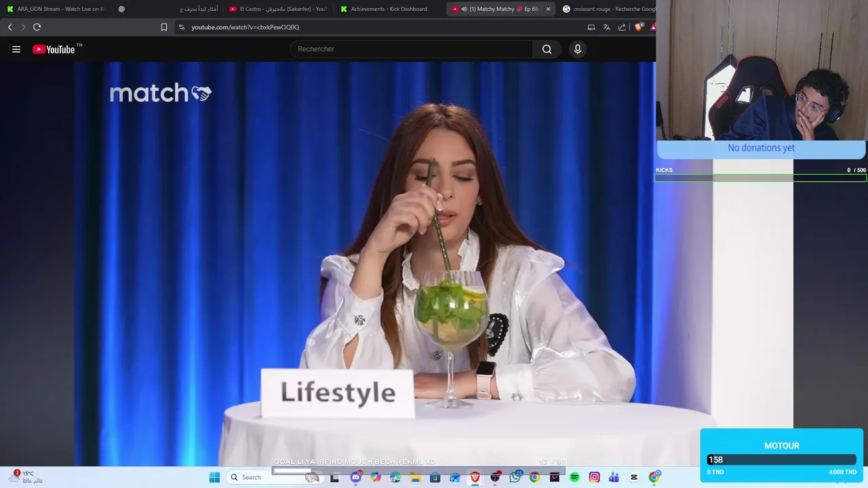Open Microsoft Edge from the taskbar
868x488 pixels.
click(395, 477)
